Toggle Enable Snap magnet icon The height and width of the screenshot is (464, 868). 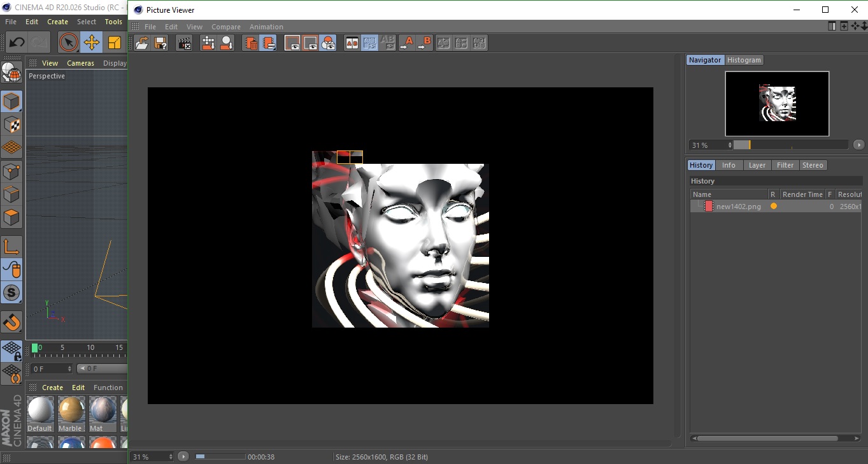coord(11,322)
